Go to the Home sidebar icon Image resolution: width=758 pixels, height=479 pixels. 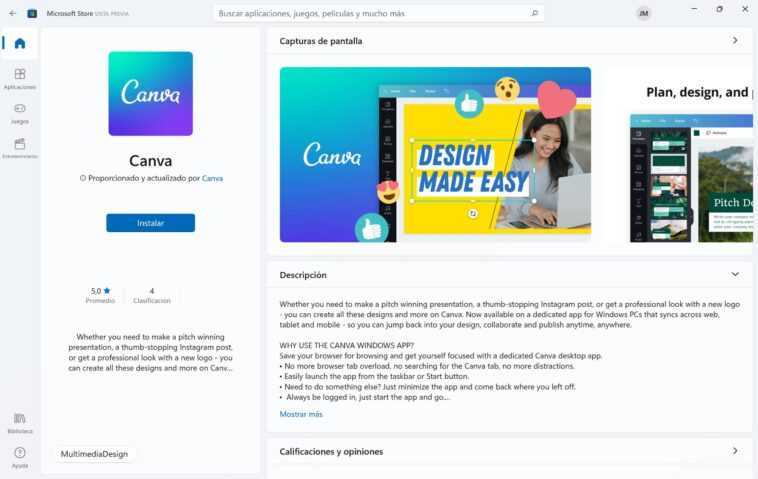point(20,44)
